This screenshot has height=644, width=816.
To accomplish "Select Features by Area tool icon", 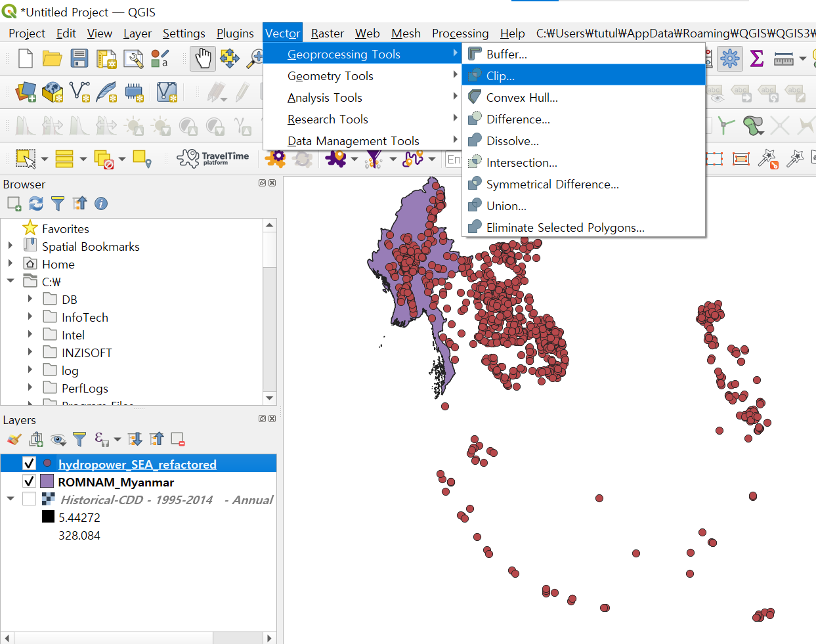I will (26, 158).
